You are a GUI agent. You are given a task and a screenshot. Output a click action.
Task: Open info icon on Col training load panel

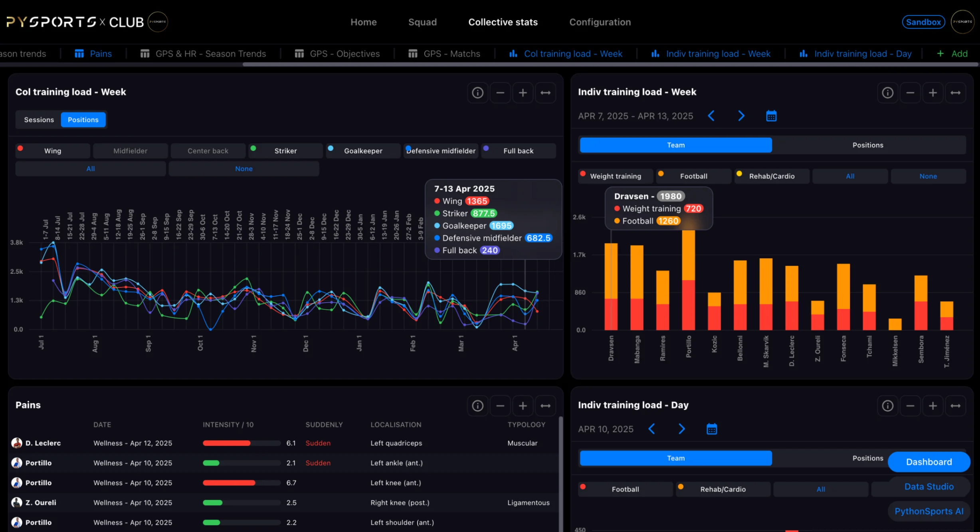click(x=477, y=93)
